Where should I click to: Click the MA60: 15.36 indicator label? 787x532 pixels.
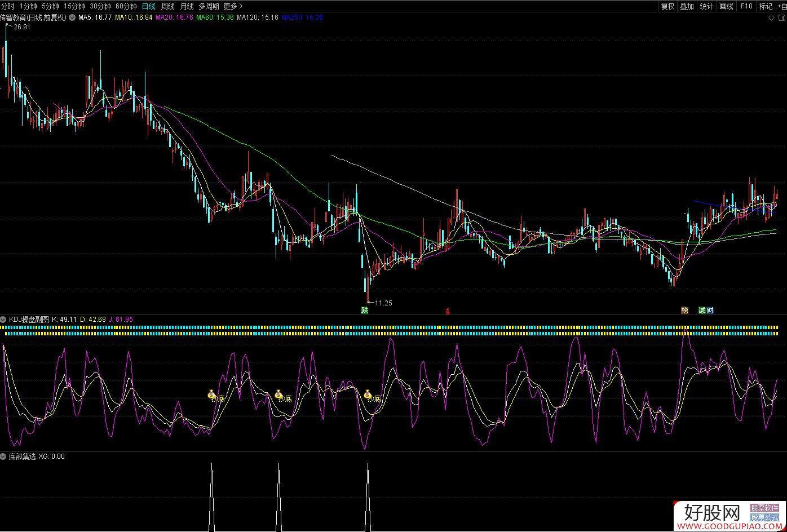click(x=215, y=17)
